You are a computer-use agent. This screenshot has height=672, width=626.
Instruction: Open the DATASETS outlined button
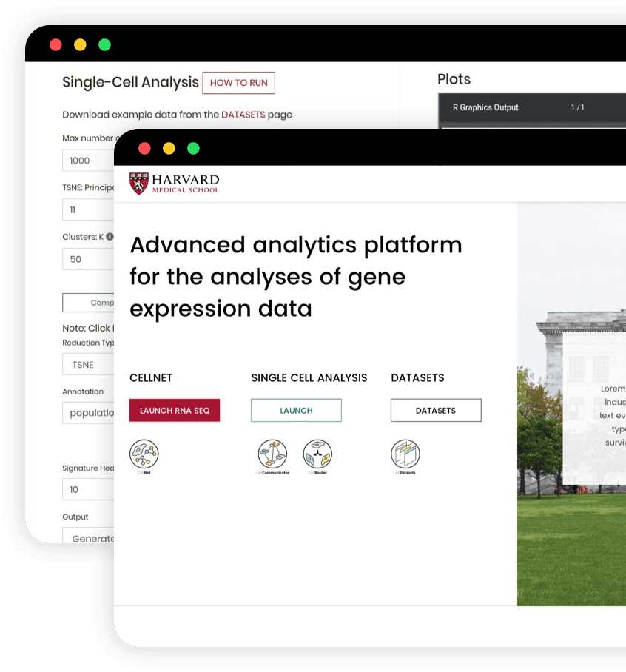(x=436, y=411)
